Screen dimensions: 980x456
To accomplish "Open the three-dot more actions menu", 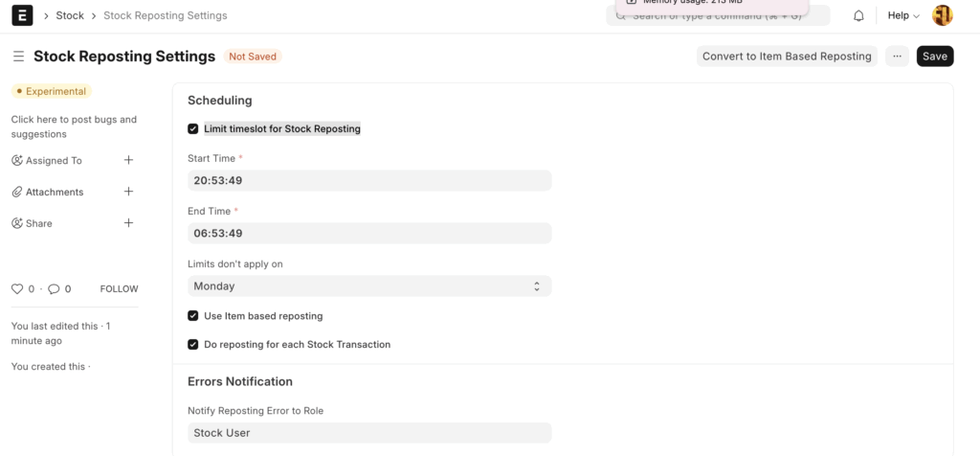I will [x=897, y=57].
